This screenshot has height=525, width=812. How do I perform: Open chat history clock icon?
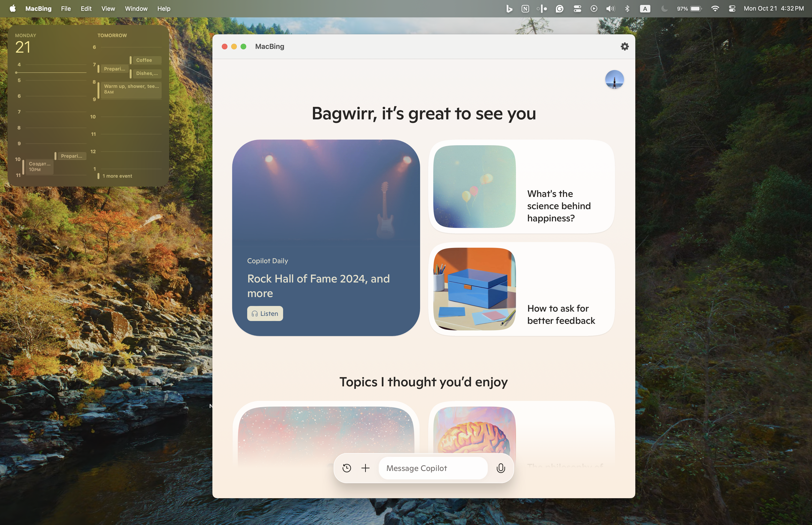[347, 468]
